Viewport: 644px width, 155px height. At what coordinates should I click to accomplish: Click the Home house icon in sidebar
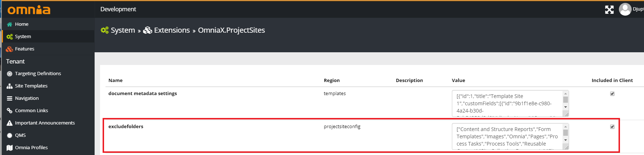pos(9,24)
